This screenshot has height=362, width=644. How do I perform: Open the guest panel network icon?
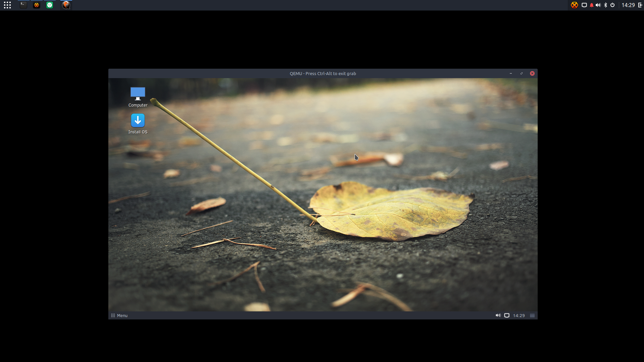pyautogui.click(x=507, y=315)
